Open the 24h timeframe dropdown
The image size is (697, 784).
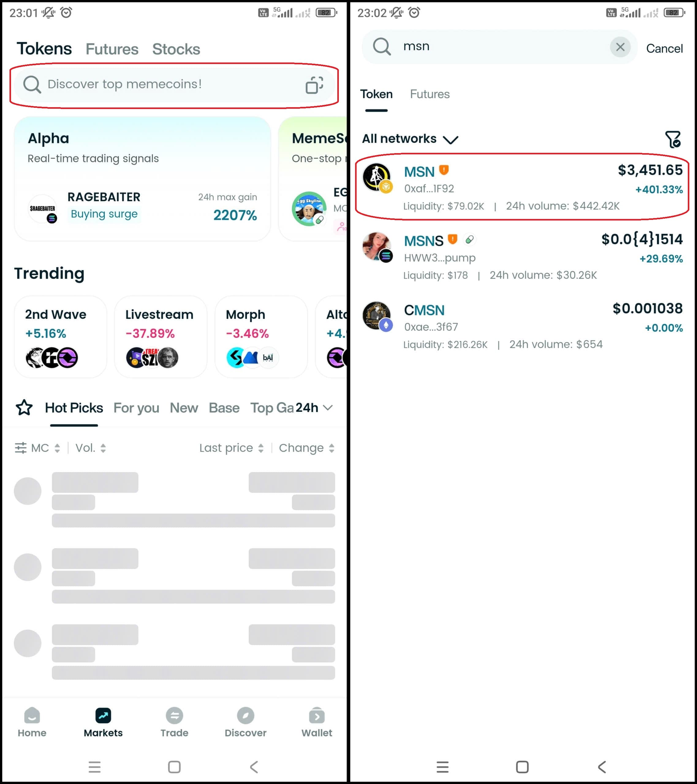coord(313,407)
